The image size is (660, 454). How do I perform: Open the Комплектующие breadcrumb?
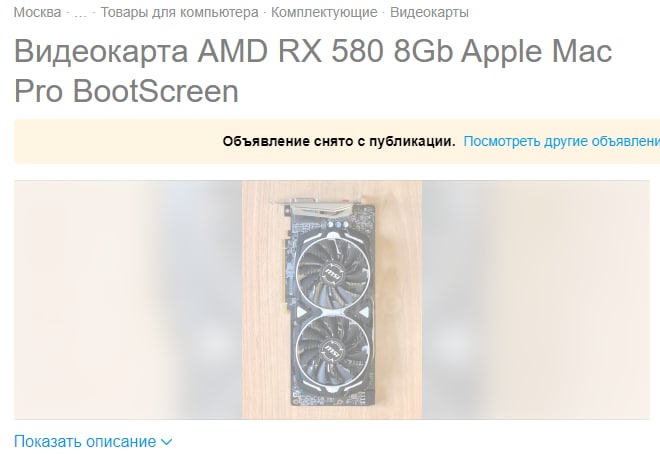[x=324, y=12]
